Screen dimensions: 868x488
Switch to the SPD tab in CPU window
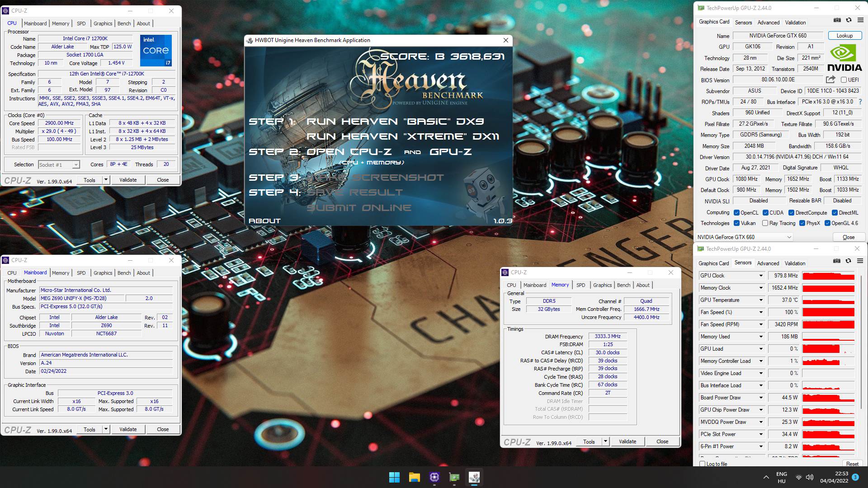[x=81, y=23]
